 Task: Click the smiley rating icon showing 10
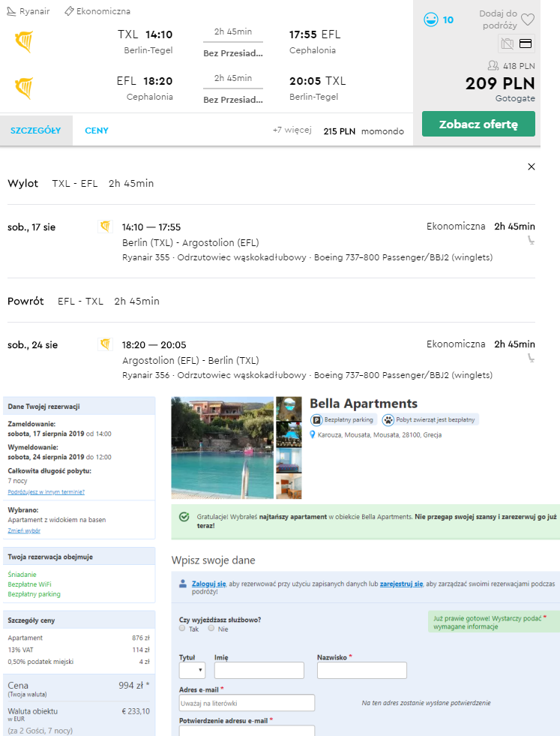430,20
